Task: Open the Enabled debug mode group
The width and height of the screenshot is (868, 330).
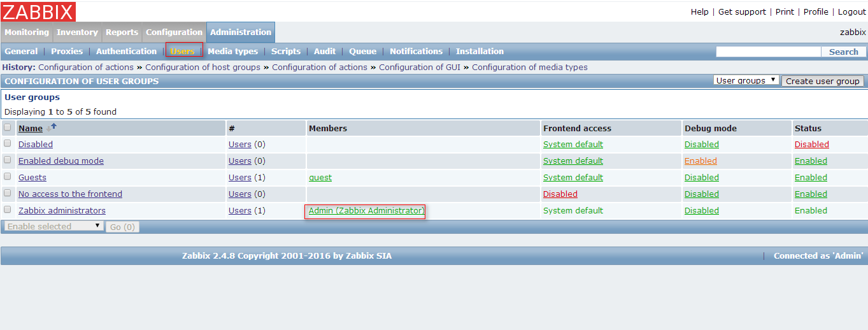Action: point(61,161)
